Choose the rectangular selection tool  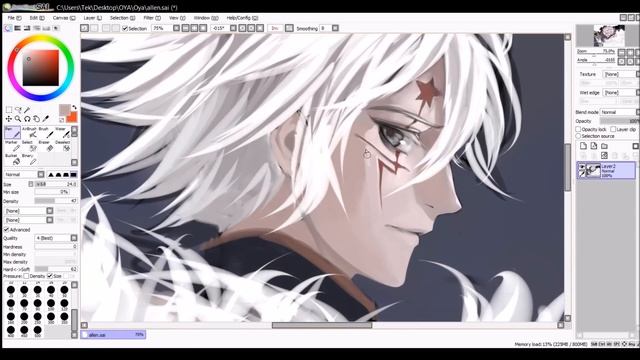[9, 110]
